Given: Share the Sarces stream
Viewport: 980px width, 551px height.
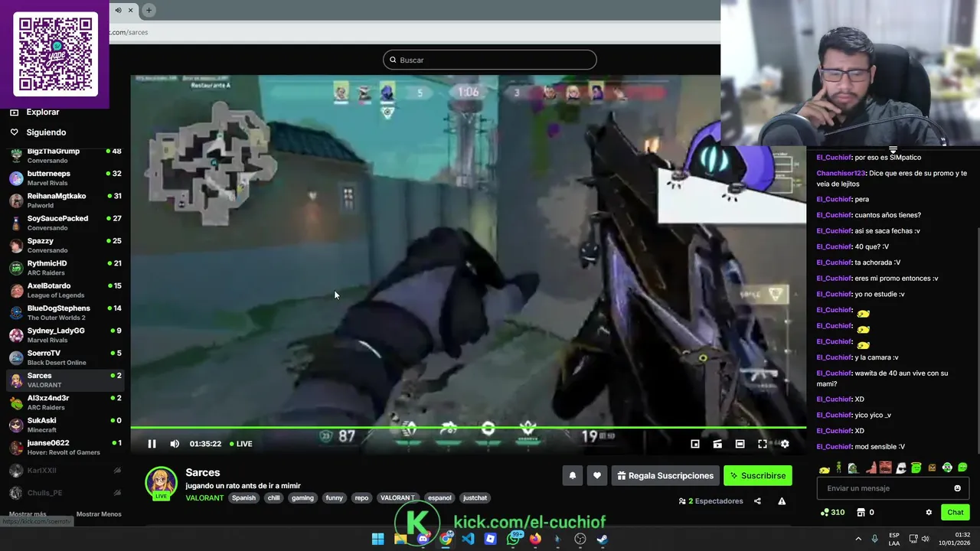Looking at the screenshot, I should tap(757, 501).
